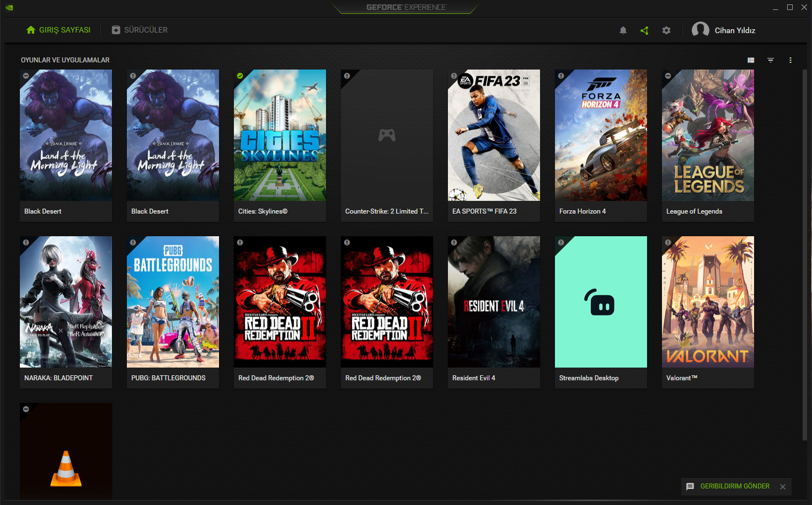Click the "EA SPORTS™ FIFA 23" title
Viewport: 812px width, 505px height.
click(484, 211)
